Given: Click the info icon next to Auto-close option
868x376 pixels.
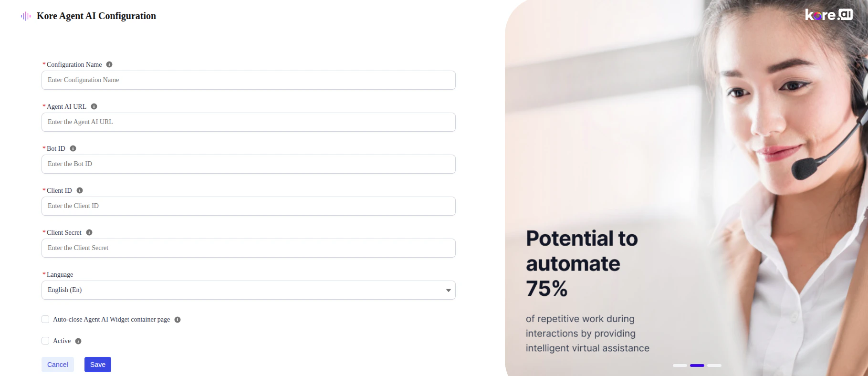Looking at the screenshot, I should 178,319.
